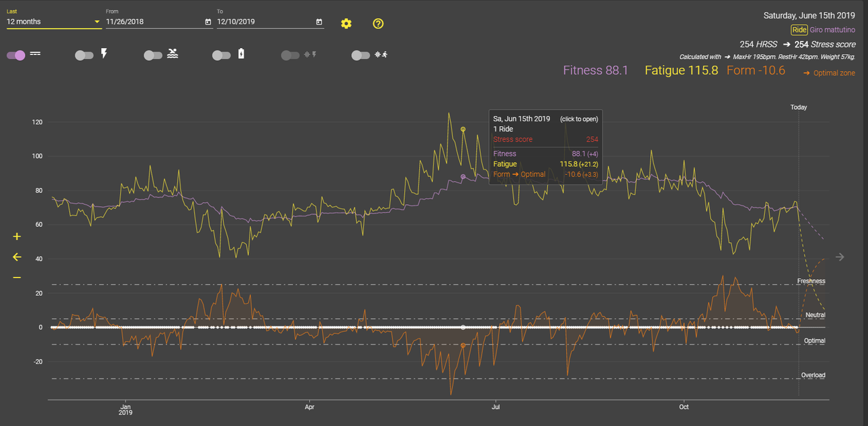868x426 pixels.
Task: Click the 254 Stress score text
Action: [x=825, y=44]
